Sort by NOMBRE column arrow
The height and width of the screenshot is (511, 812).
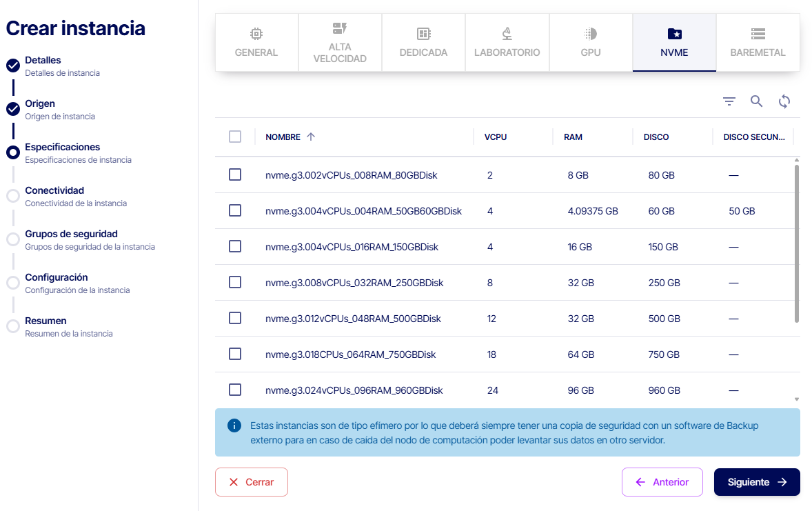coord(311,137)
